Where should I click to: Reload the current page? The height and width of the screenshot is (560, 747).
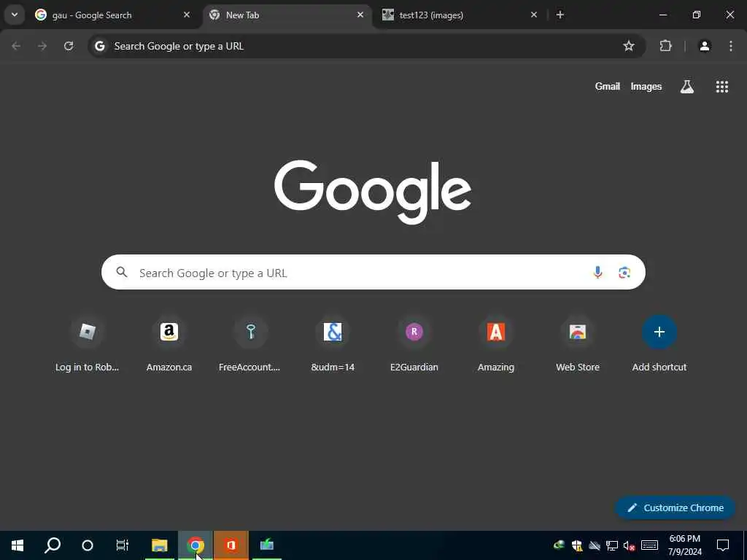[69, 46]
